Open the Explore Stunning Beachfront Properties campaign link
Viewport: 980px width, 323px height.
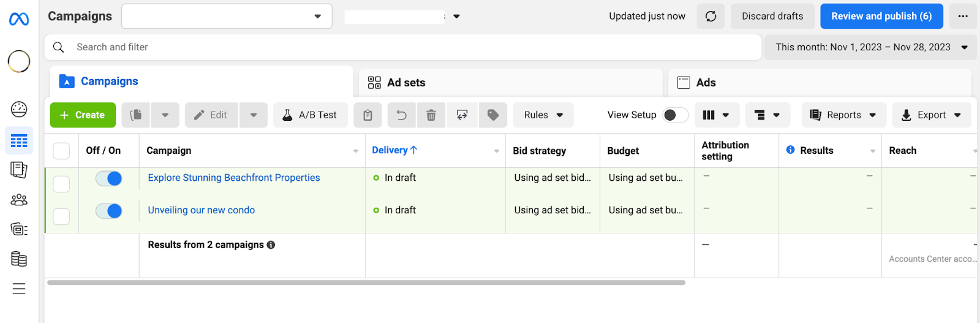pos(234,178)
